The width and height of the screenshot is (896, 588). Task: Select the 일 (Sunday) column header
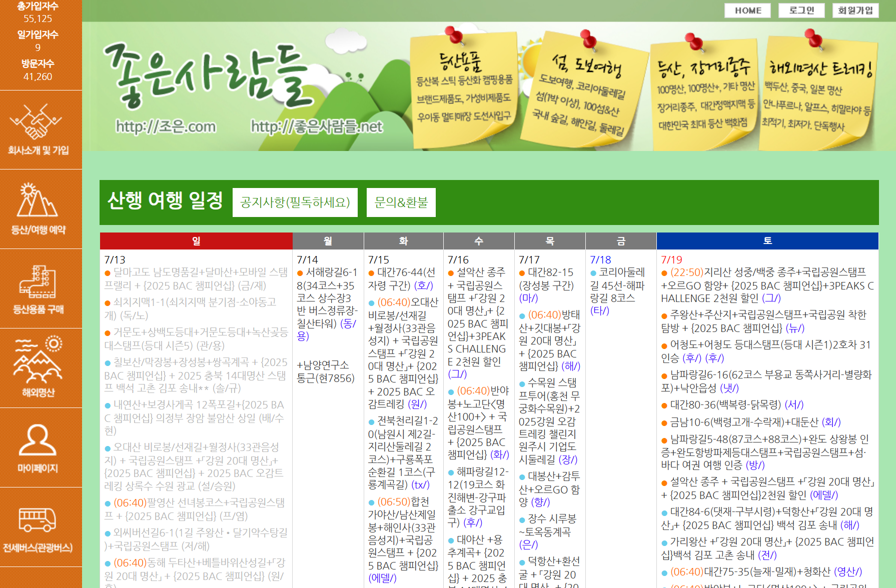[196, 241]
